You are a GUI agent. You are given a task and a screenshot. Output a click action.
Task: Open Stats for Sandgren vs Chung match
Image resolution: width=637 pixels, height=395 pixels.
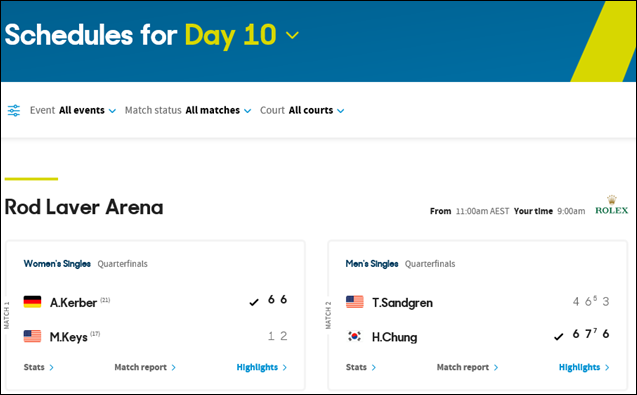point(361,367)
